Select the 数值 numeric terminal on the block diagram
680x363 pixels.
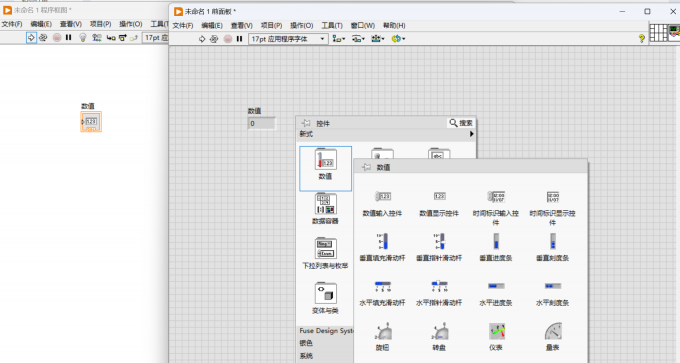pyautogui.click(x=91, y=122)
